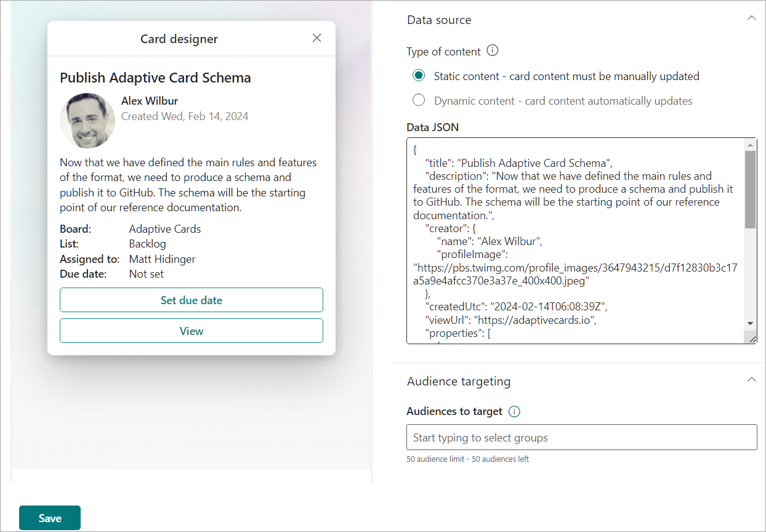Click inside the Data JSON text area
The width and height of the screenshot is (766, 532).
(575, 241)
